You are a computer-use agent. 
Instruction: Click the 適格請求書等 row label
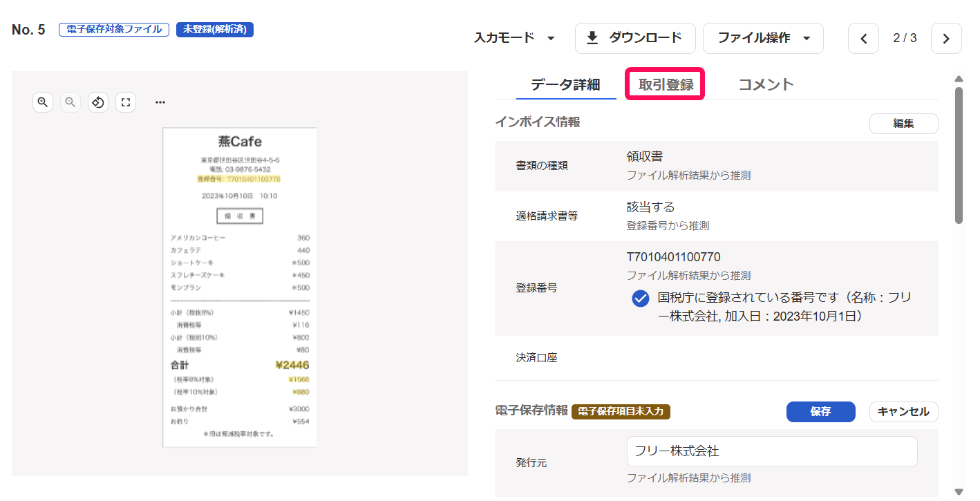[x=547, y=216]
